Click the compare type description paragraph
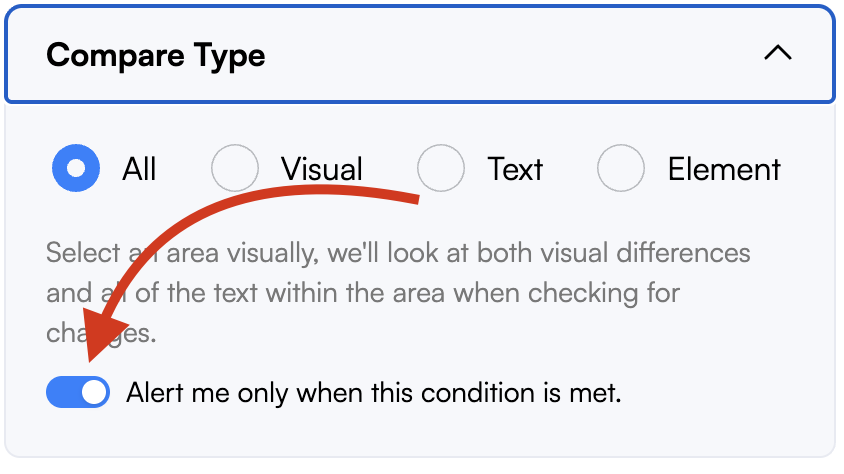Viewport: 844px width, 474px height. coord(400,292)
